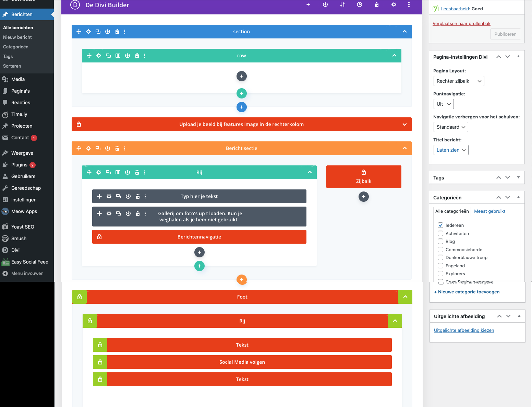Screen dimensions: 532x407
Task: Click the trash icon in Divi Builder header
Action: [x=376, y=5]
